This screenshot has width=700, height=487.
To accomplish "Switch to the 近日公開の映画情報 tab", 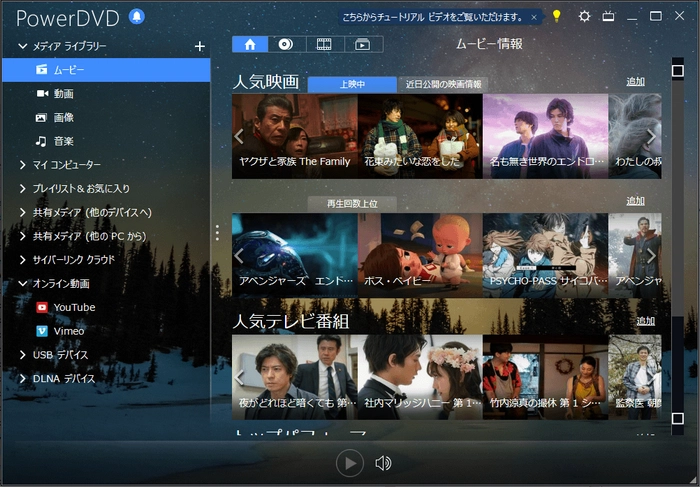I will tap(439, 84).
